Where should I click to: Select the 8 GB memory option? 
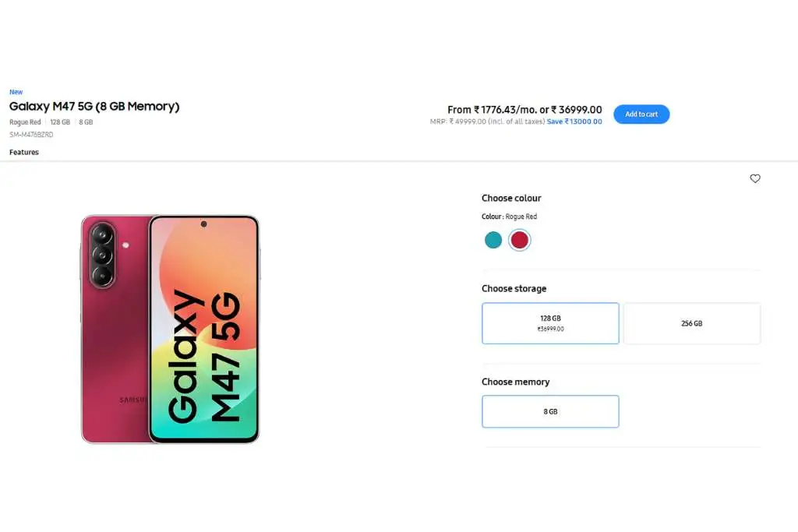click(x=550, y=411)
